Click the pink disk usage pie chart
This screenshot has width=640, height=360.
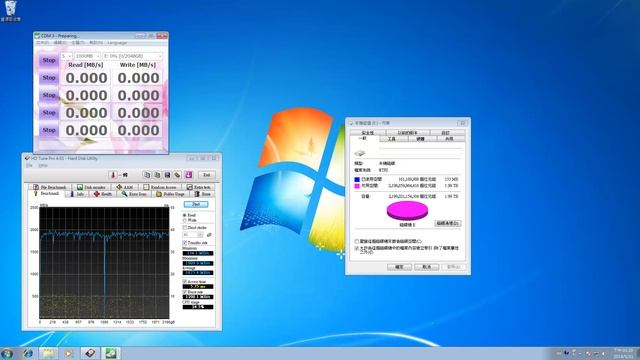click(407, 211)
